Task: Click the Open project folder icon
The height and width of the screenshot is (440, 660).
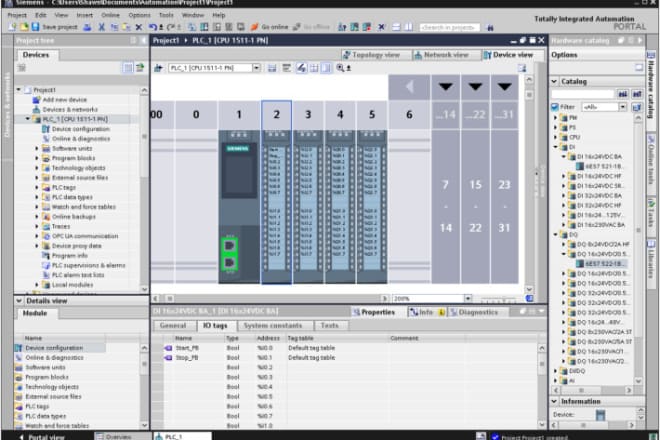Action: (24, 27)
